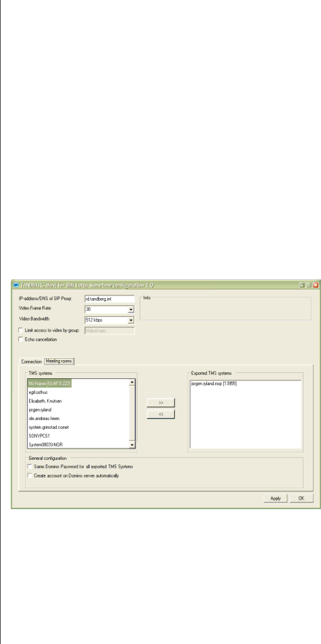Export selected system with the >> button

pyautogui.click(x=161, y=403)
